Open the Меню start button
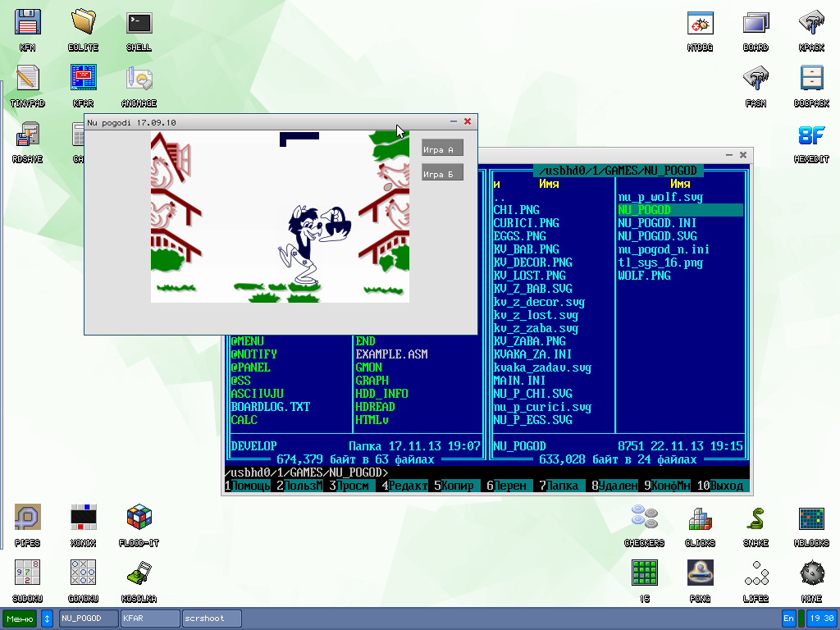The width and height of the screenshot is (840, 630). pos(20,618)
